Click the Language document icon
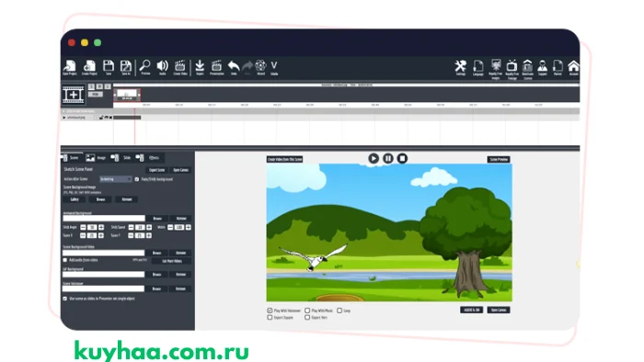This screenshot has height=362, width=644. pos(478,68)
